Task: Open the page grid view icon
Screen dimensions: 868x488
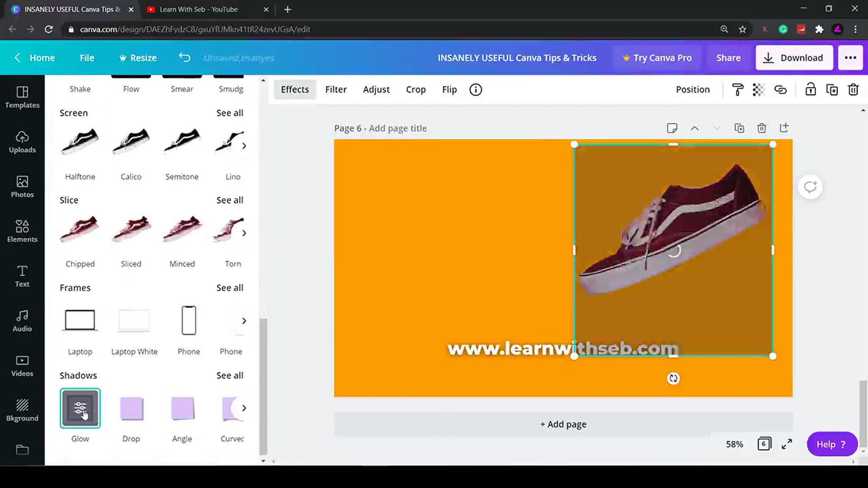Action: (x=764, y=444)
